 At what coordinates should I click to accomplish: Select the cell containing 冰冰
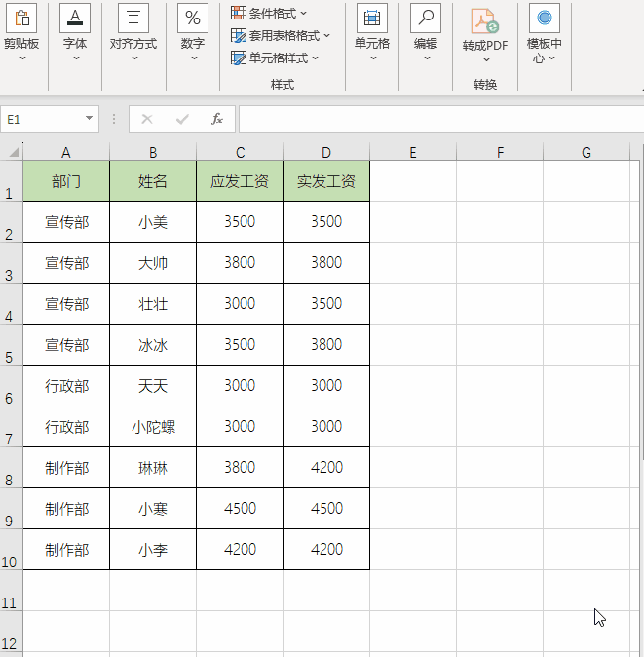click(x=153, y=344)
